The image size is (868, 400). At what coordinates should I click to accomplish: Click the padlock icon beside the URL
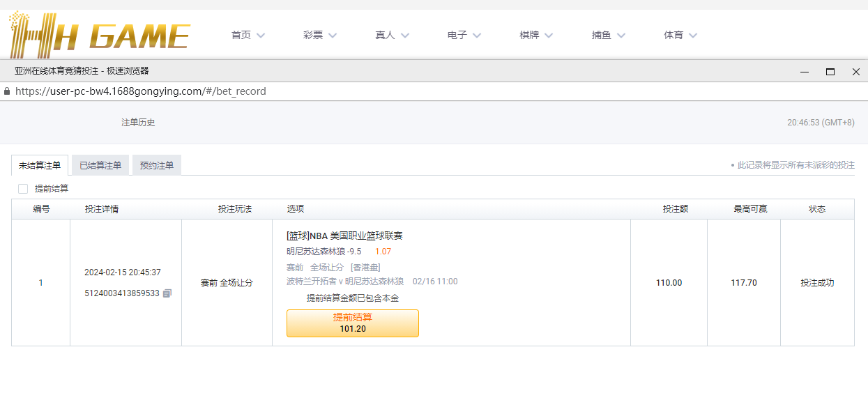coord(7,91)
